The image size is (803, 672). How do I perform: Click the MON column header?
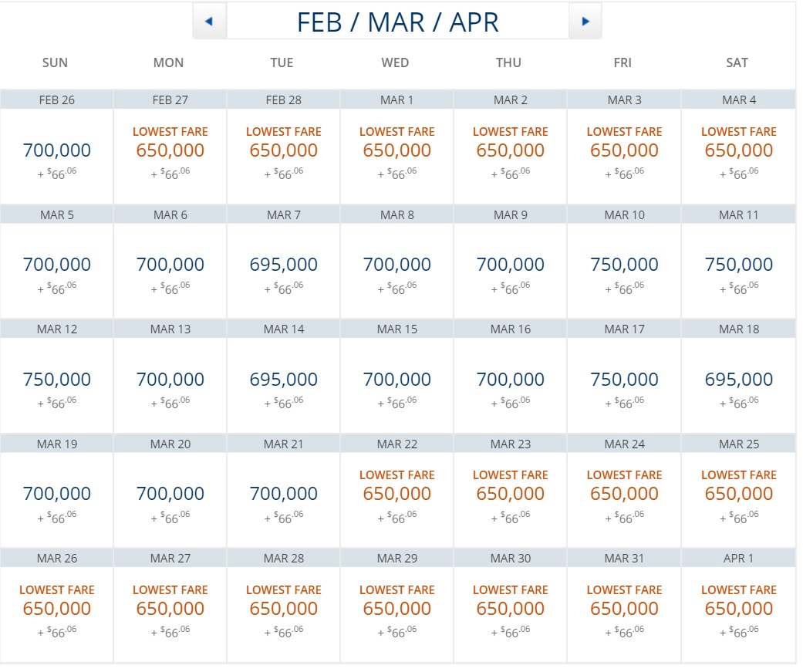[170, 63]
